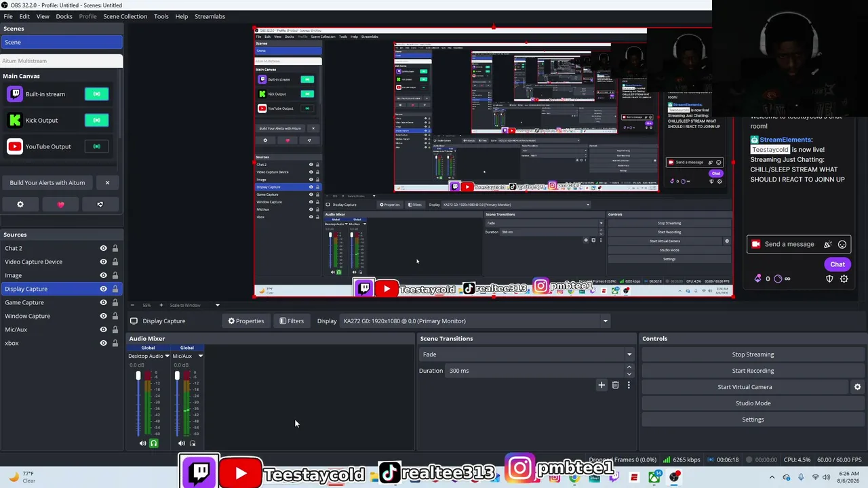Click the Kick logo icon

[x=14, y=121]
